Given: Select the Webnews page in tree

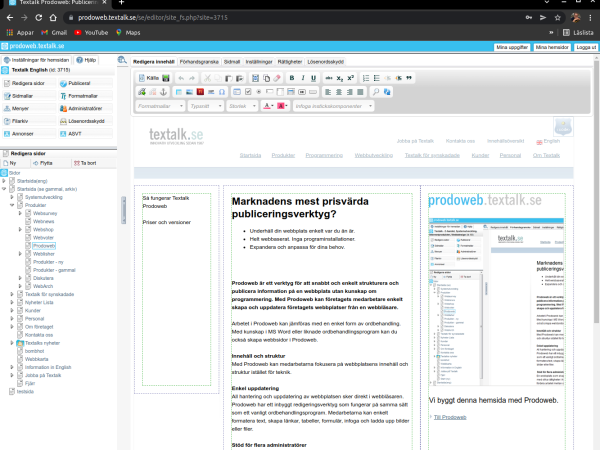Looking at the screenshot, I should click(44, 222).
